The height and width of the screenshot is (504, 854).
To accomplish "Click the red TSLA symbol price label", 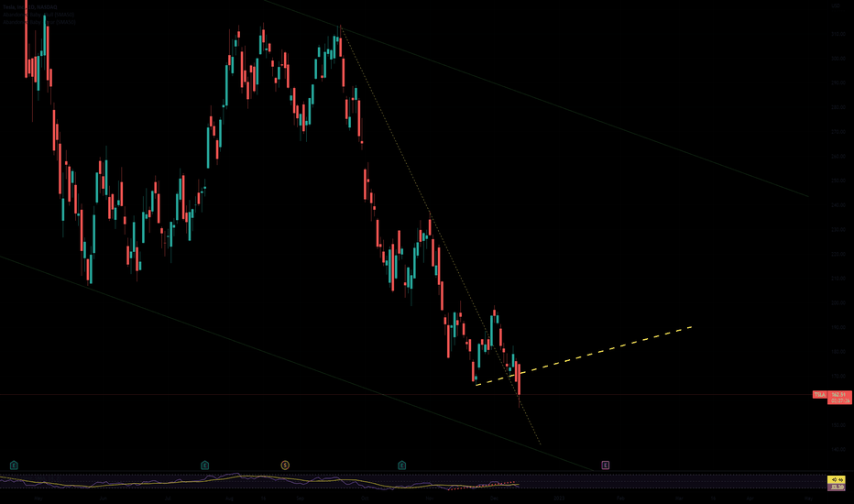I will (820, 394).
